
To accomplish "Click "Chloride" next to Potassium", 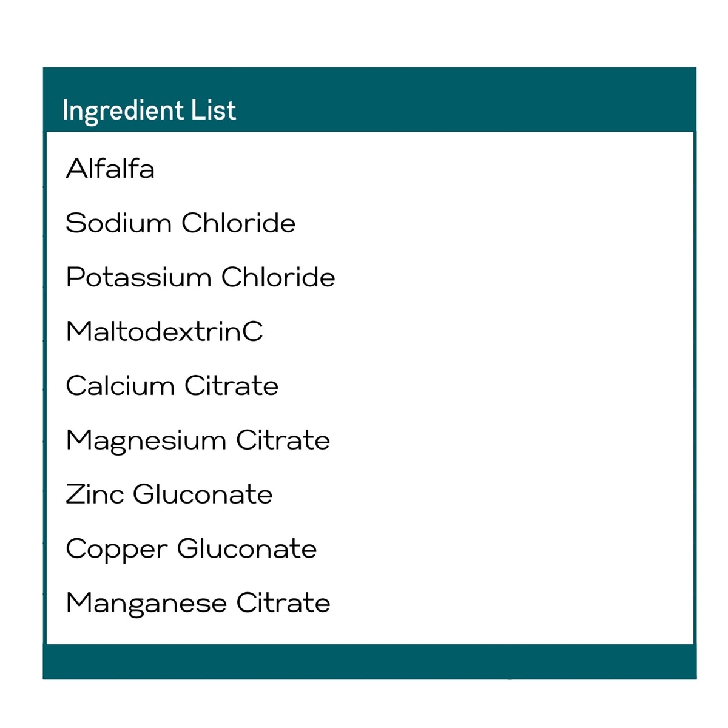I will pos(278,278).
